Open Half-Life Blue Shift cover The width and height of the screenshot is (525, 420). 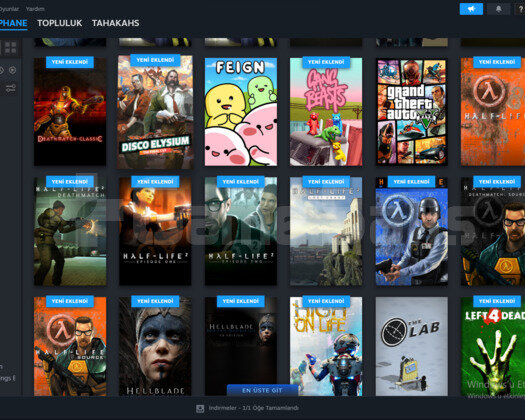[411, 231]
